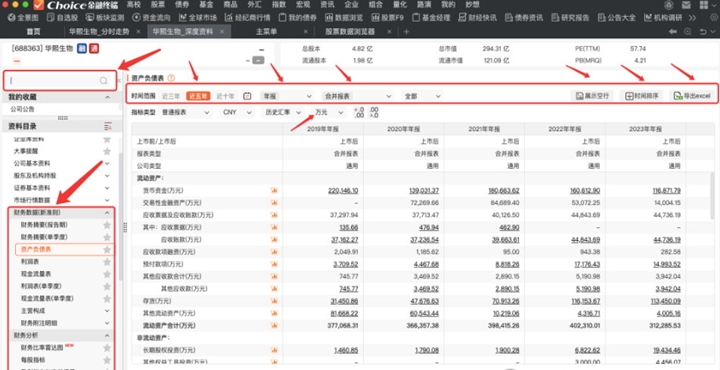Show more toolbar items via double chevron
The width and height of the screenshot is (720, 370).
(x=692, y=18)
